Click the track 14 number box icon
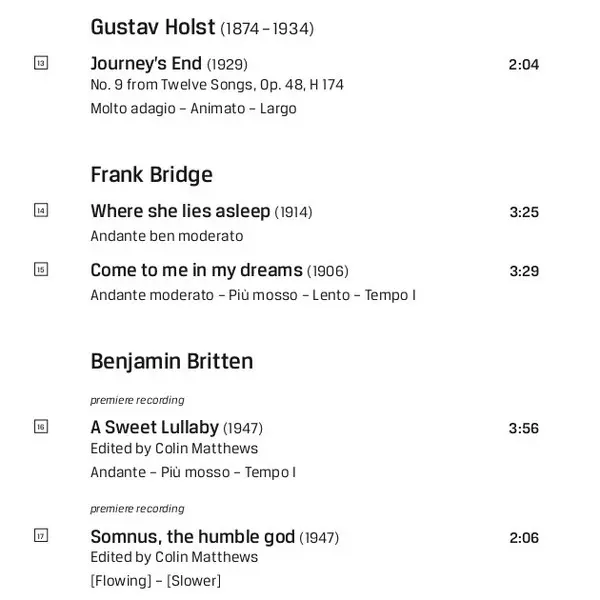This screenshot has height=600, width=600. (x=41, y=210)
